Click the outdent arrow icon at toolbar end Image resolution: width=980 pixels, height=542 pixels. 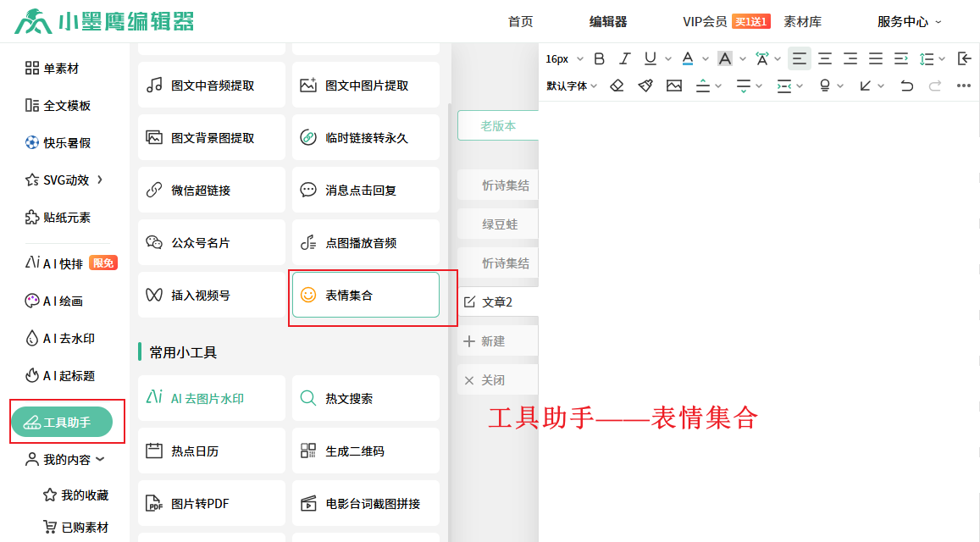[965, 58]
